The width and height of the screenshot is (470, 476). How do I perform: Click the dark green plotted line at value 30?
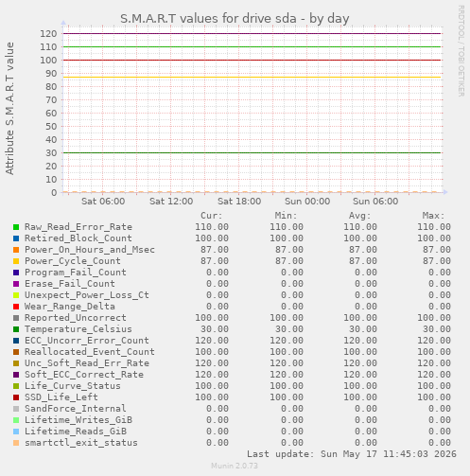(252, 152)
